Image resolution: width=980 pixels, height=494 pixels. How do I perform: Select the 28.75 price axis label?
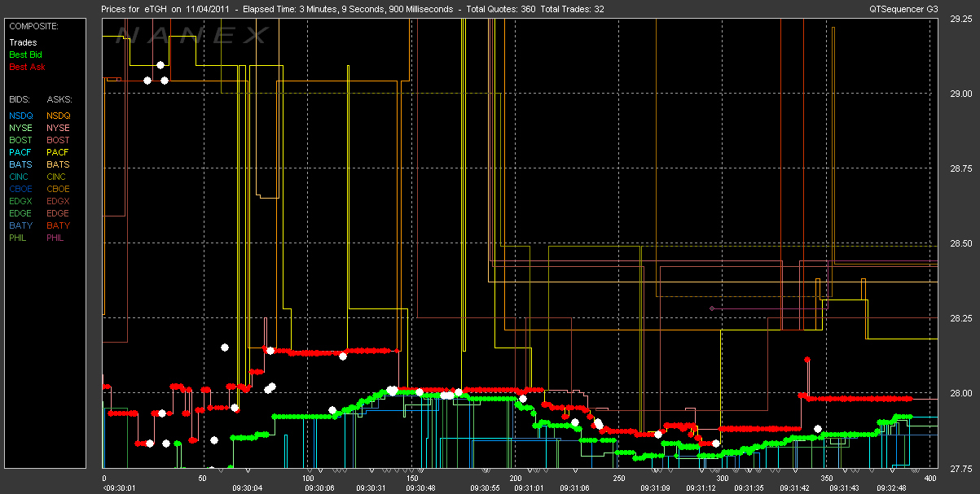pyautogui.click(x=960, y=168)
